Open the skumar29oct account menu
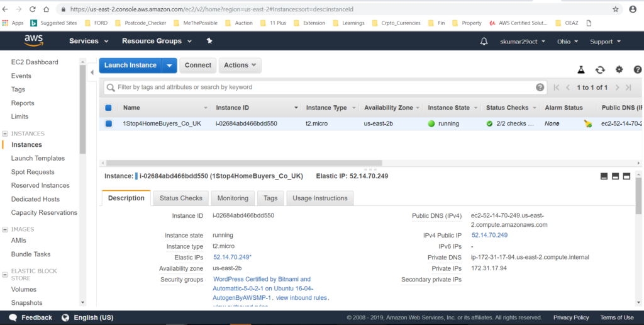This screenshot has width=644, height=325. pos(523,42)
